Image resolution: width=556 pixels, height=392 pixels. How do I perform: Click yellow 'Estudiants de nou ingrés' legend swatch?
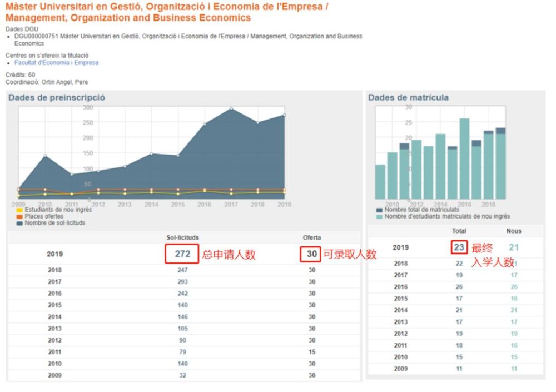coord(20,210)
